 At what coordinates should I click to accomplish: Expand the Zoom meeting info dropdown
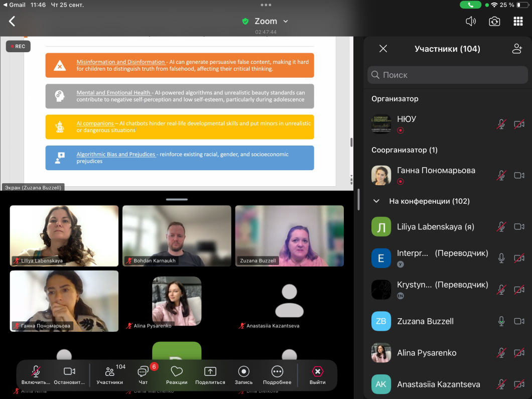[x=286, y=21]
